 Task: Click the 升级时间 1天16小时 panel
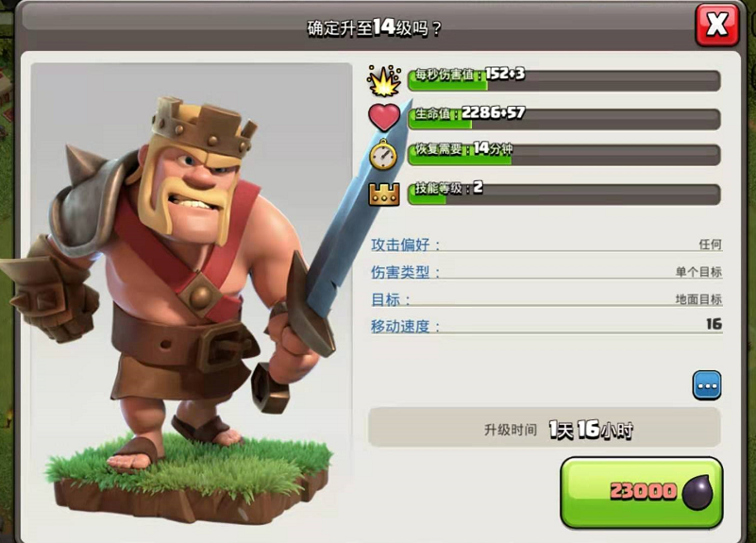(x=545, y=428)
